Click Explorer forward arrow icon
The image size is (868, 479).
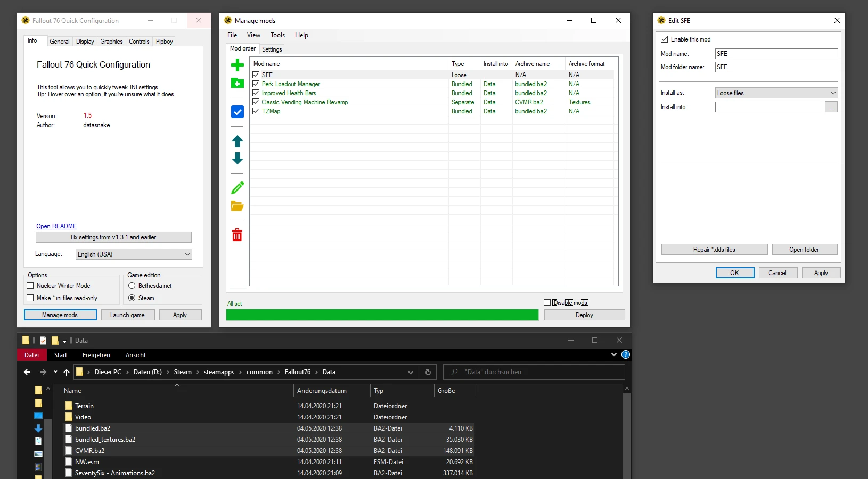pos(43,372)
